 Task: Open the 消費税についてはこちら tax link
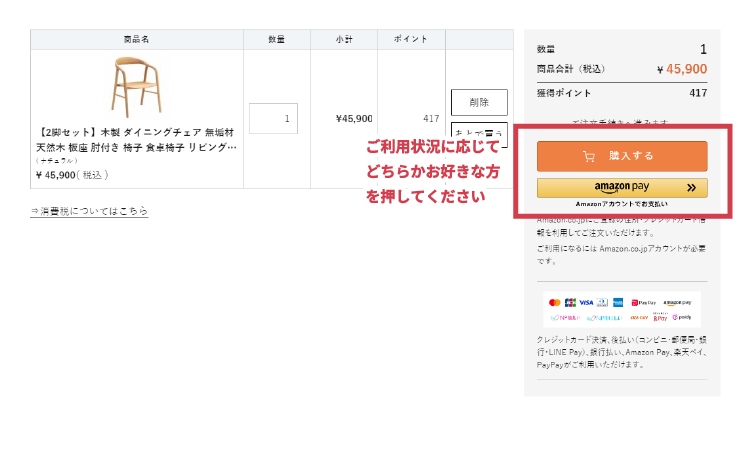pyautogui.click(x=89, y=211)
